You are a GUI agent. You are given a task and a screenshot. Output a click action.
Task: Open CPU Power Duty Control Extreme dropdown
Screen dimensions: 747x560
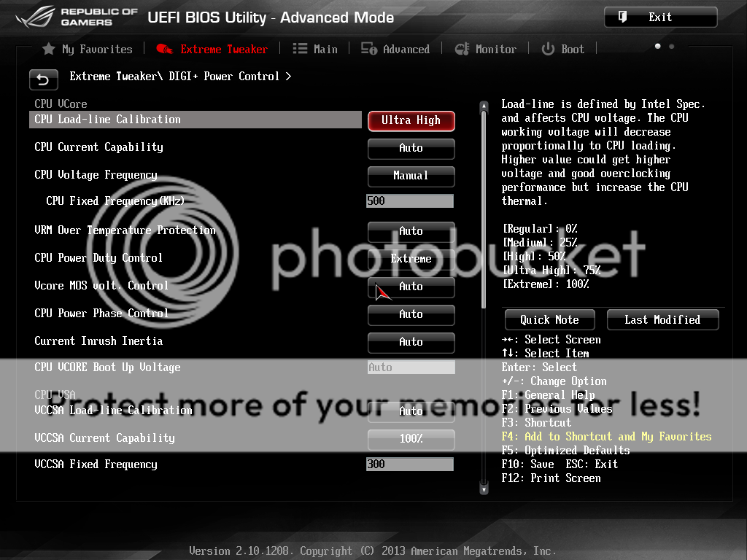point(411,259)
